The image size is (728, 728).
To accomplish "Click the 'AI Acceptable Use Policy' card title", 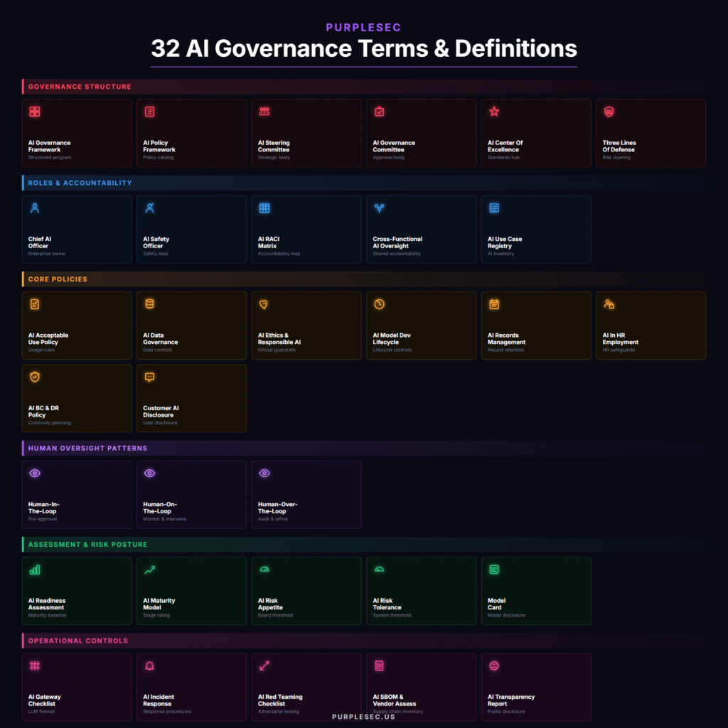I will (x=48, y=338).
